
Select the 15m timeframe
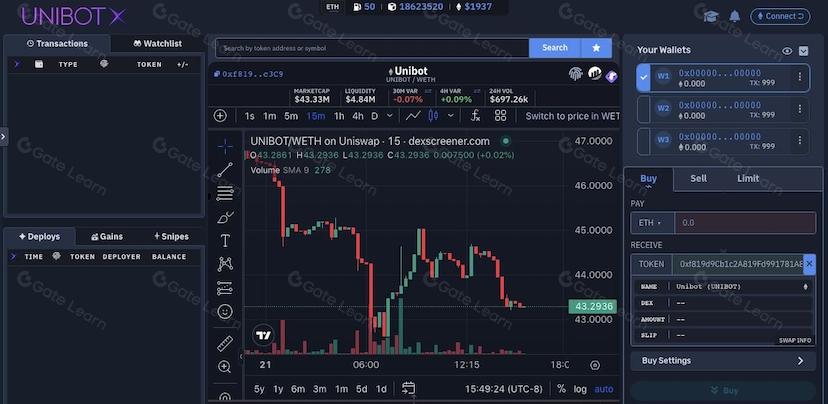[x=316, y=116]
